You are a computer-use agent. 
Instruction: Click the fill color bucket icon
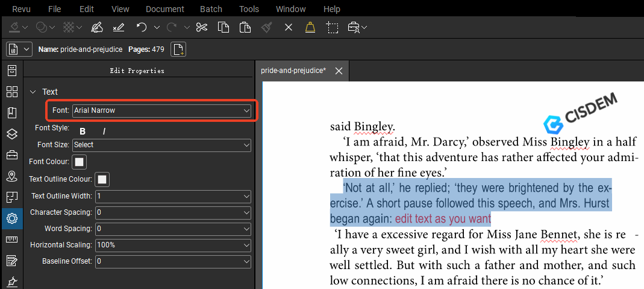15,28
